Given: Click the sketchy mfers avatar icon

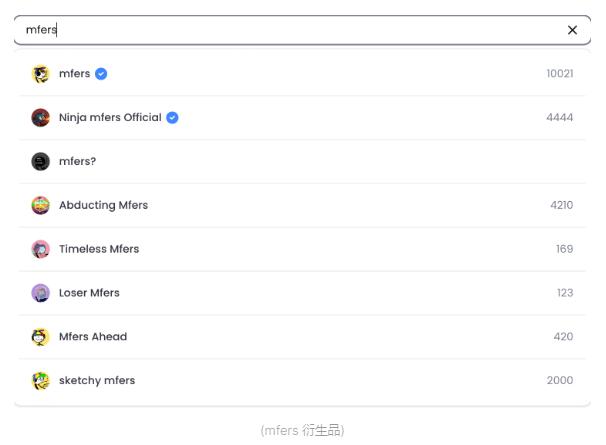Looking at the screenshot, I should click(x=40, y=381).
